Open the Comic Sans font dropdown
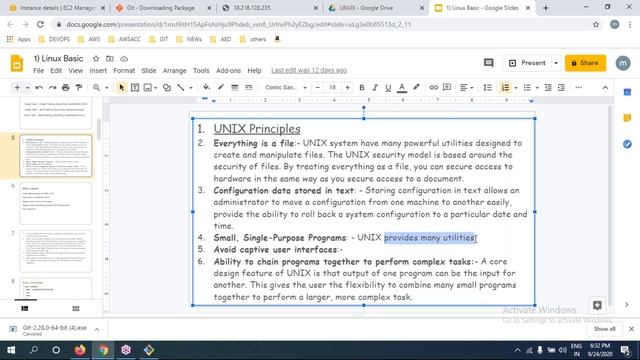 click(285, 87)
